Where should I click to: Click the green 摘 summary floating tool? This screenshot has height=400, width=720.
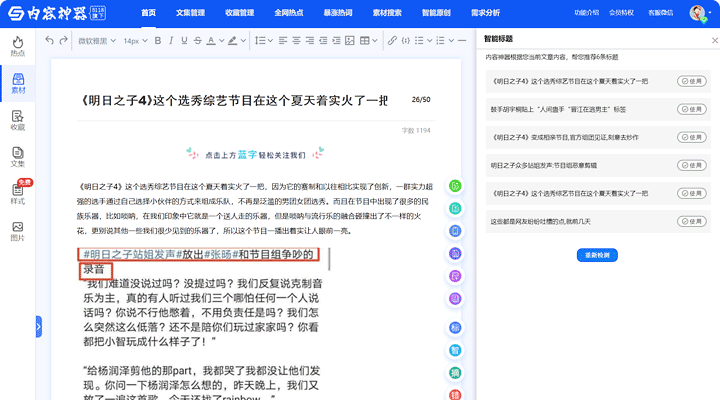(455, 372)
